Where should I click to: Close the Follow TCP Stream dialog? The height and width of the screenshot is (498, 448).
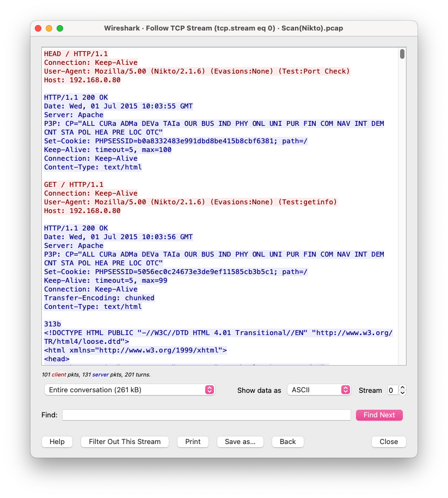coord(388,441)
